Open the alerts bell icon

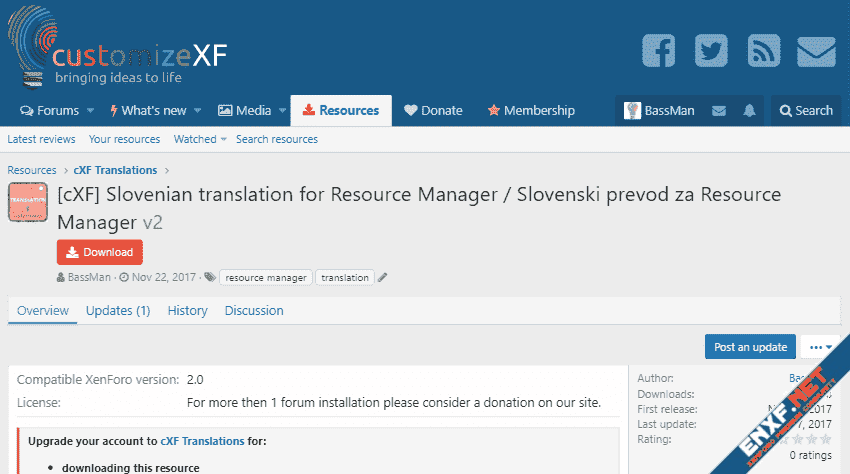pos(749,111)
